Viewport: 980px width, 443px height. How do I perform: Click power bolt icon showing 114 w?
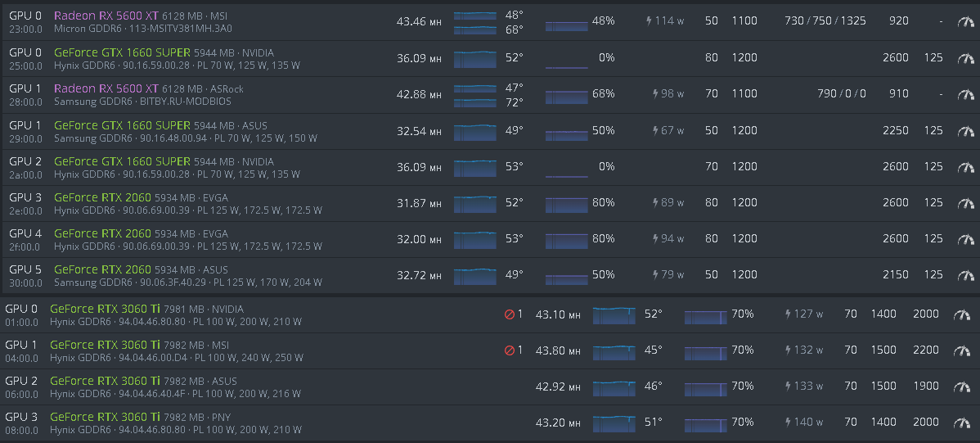(x=650, y=21)
